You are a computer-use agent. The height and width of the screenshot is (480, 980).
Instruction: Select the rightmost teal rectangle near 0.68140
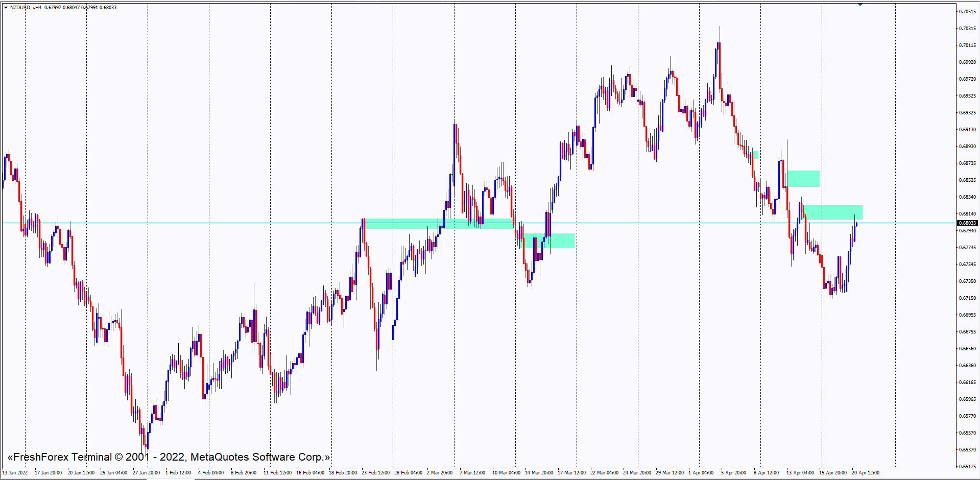point(833,212)
